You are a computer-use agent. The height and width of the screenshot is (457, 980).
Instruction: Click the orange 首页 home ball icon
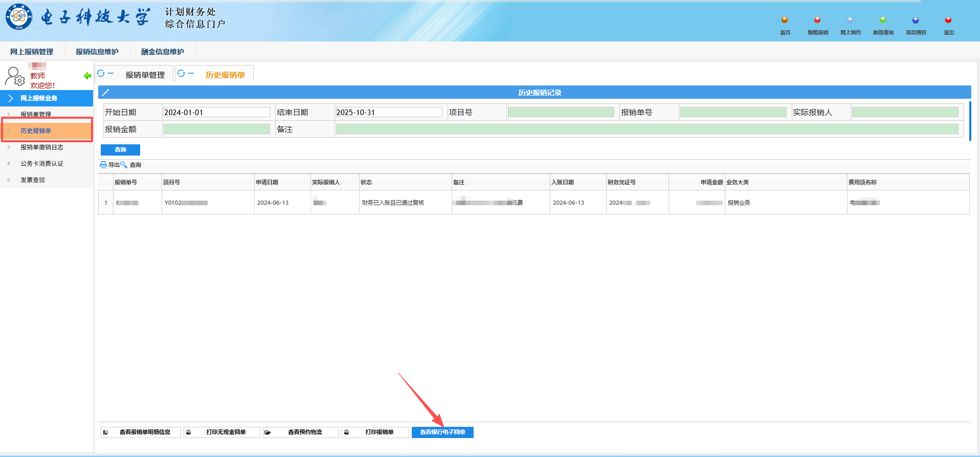click(x=784, y=20)
